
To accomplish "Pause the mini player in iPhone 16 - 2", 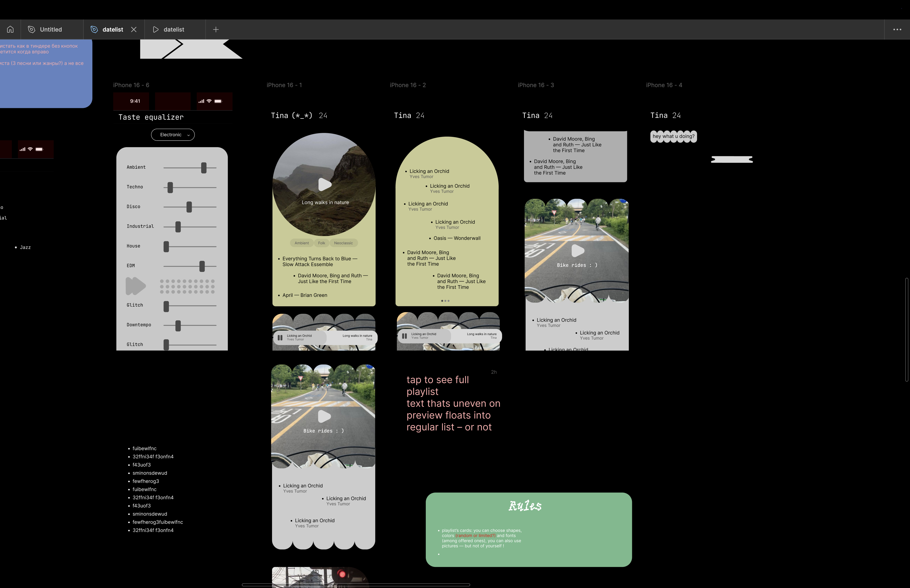I will click(404, 336).
